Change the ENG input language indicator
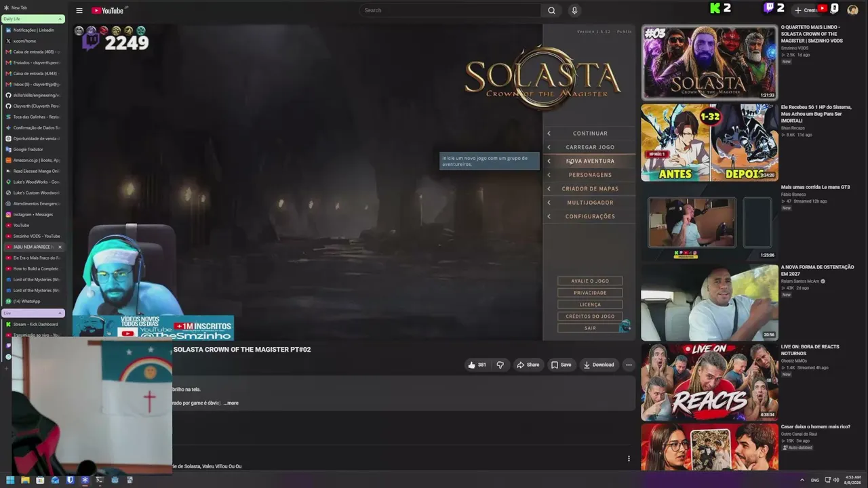The width and height of the screenshot is (868, 488). point(815,480)
